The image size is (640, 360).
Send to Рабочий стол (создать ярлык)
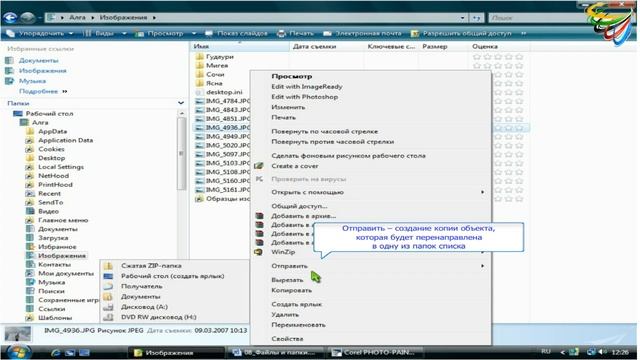point(173,276)
